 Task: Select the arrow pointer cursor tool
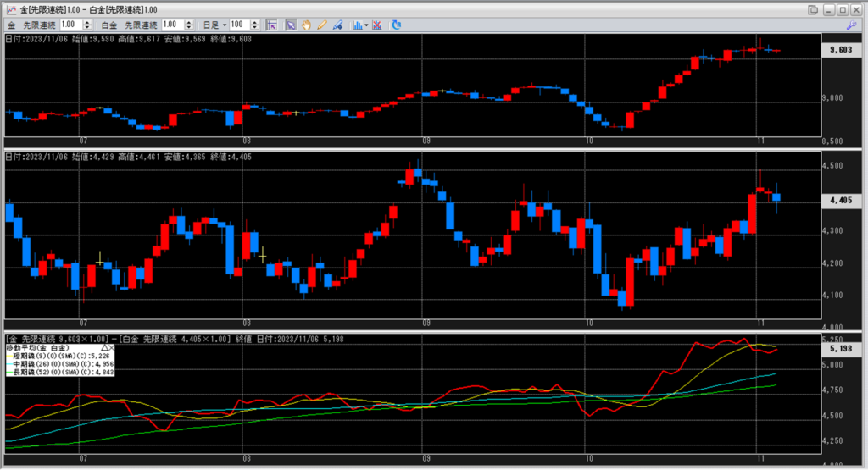[291, 25]
